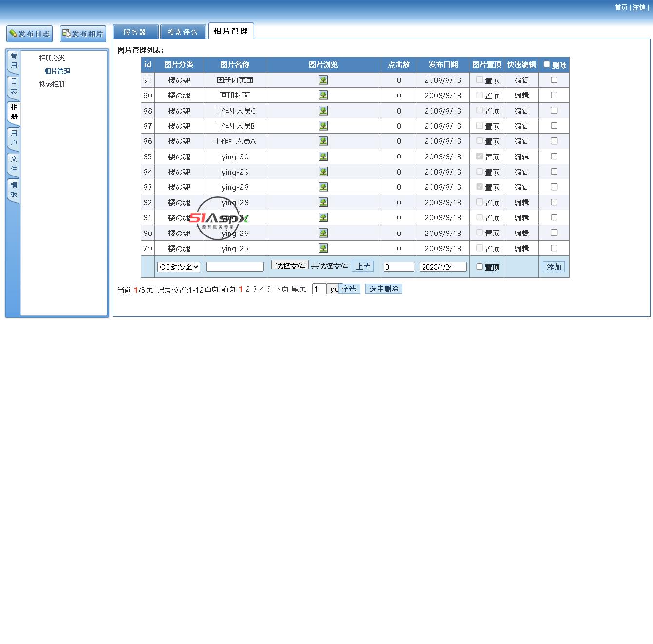Open the 用户 vertical side tab
653x644 pixels.
click(x=14, y=138)
